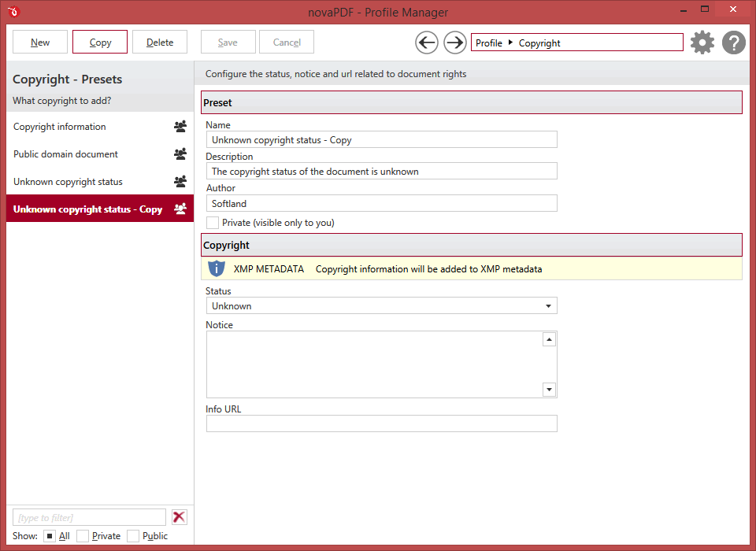Click the Delete button
The image size is (756, 551).
(160, 42)
